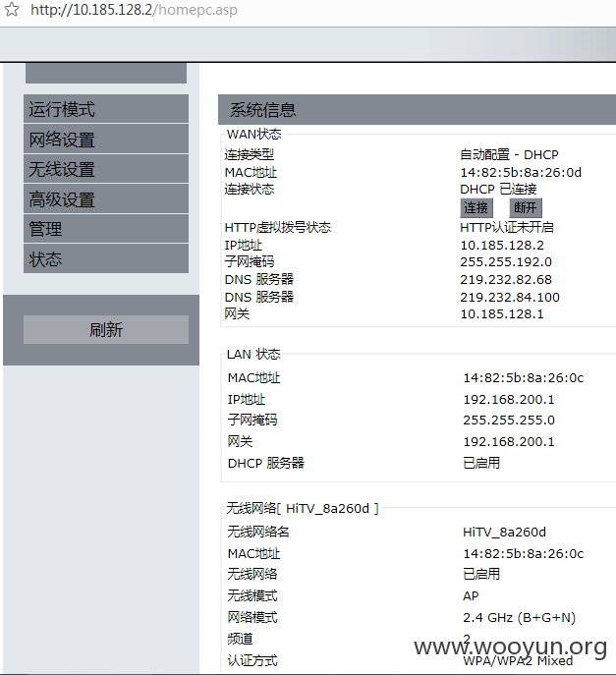Image resolution: width=616 pixels, height=675 pixels.
Task: Select the DHCP 已连接 status text
Action: [498, 189]
